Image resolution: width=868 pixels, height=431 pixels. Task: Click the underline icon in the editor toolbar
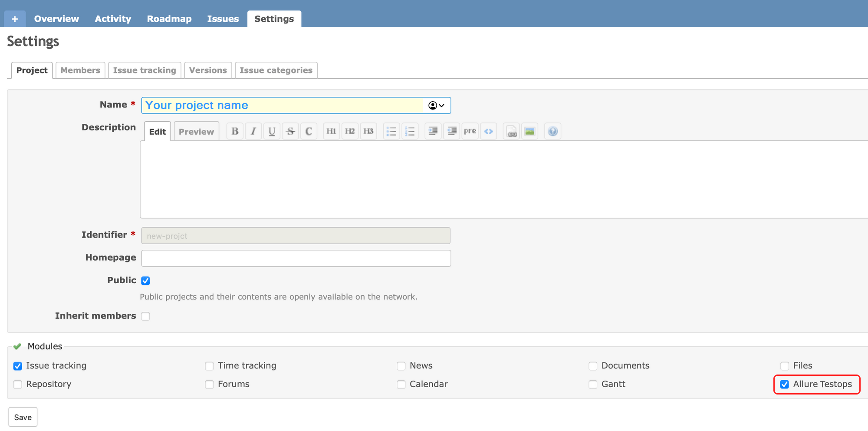coord(272,131)
